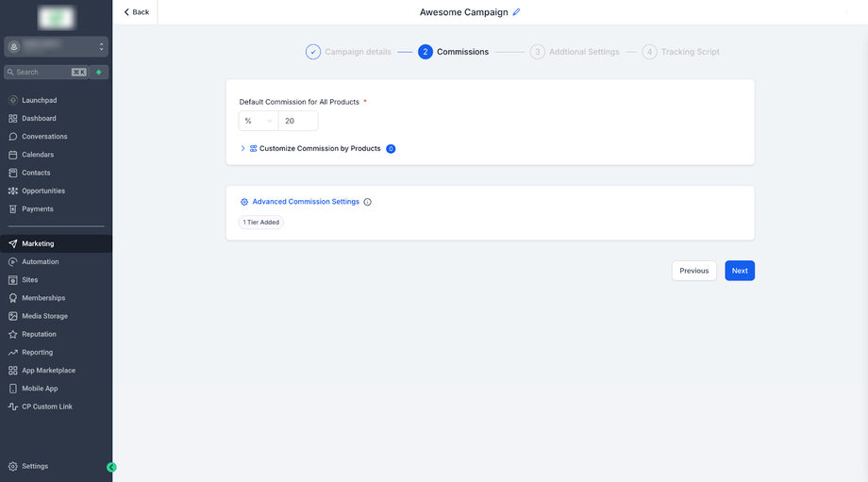Click the default commission value field
This screenshot has height=482, width=868.
(x=298, y=121)
